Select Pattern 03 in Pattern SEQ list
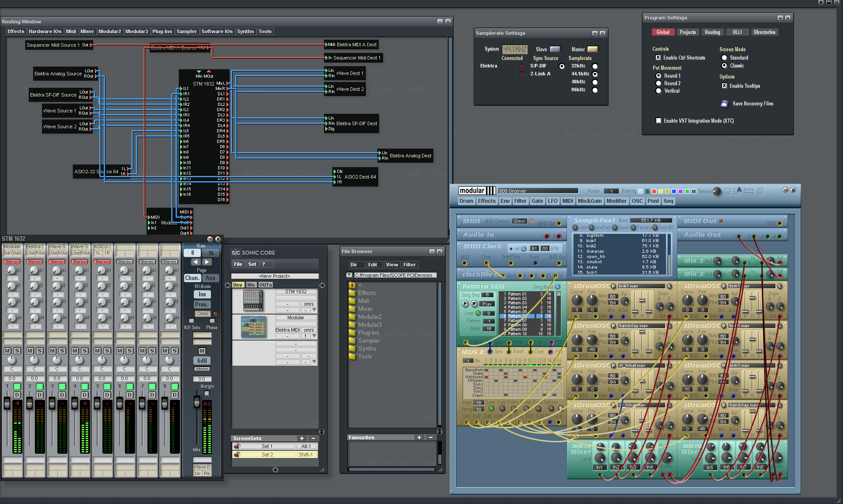This screenshot has width=843, height=504. pyautogui.click(x=517, y=303)
